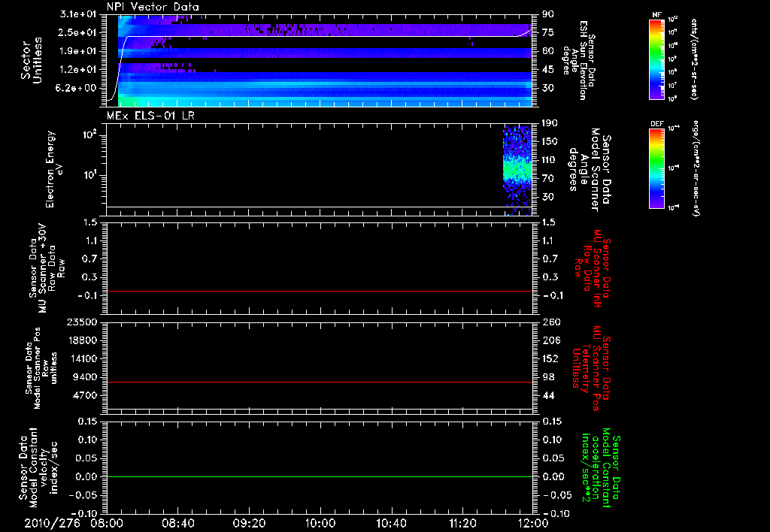Screen dimensions: 770x532
Task: Click the electron burst in the ELS spectrogram
Action: (517, 171)
